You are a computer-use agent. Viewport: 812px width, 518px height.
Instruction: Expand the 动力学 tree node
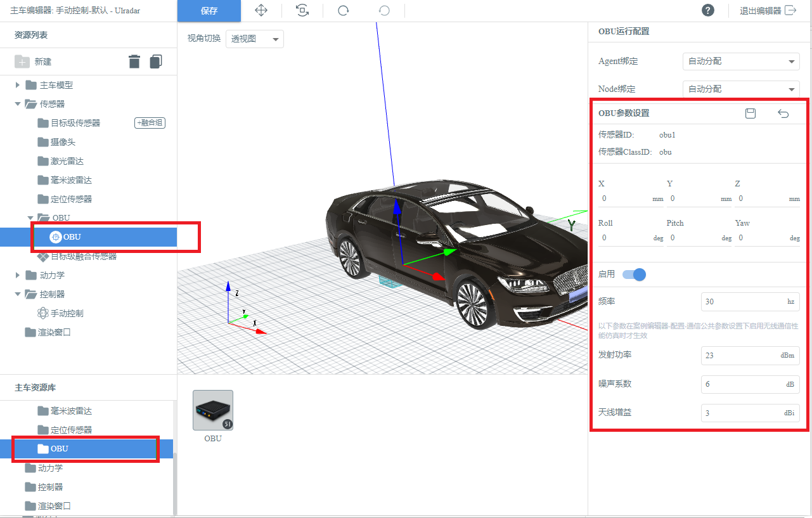(x=18, y=275)
